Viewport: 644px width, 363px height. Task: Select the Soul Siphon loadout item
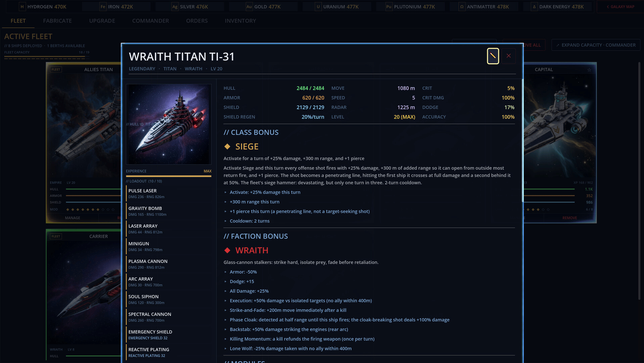point(169,299)
